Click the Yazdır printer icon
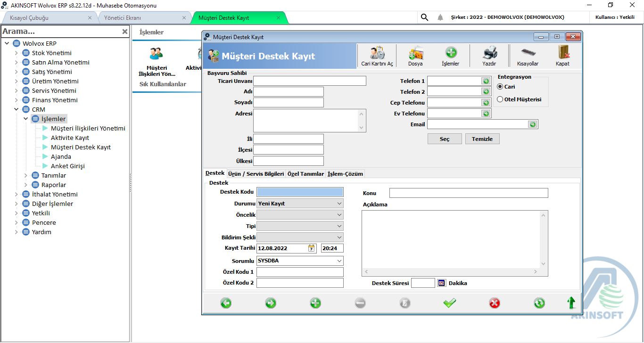This screenshot has height=343, width=644. (489, 53)
